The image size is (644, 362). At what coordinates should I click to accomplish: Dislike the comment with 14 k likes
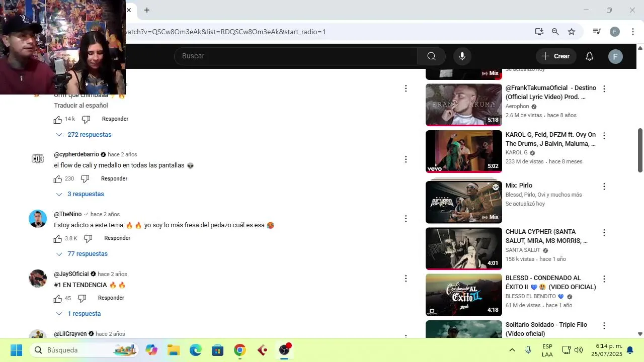point(86,120)
